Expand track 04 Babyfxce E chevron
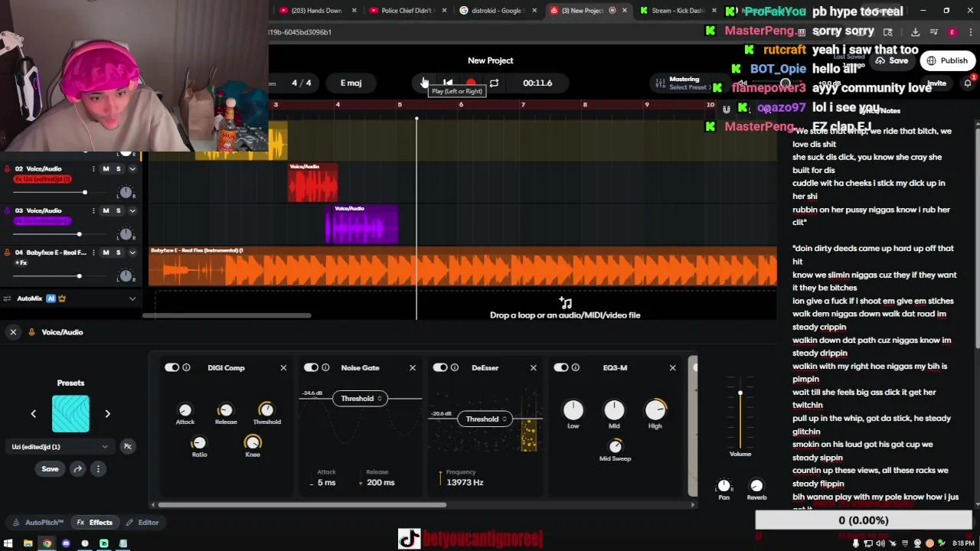This screenshot has height=551, width=980. tap(132, 253)
